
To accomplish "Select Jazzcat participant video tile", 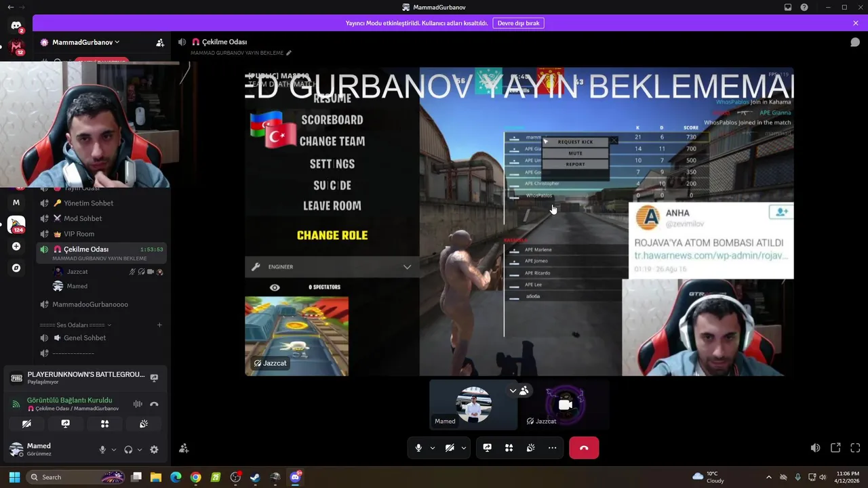I will click(x=565, y=405).
